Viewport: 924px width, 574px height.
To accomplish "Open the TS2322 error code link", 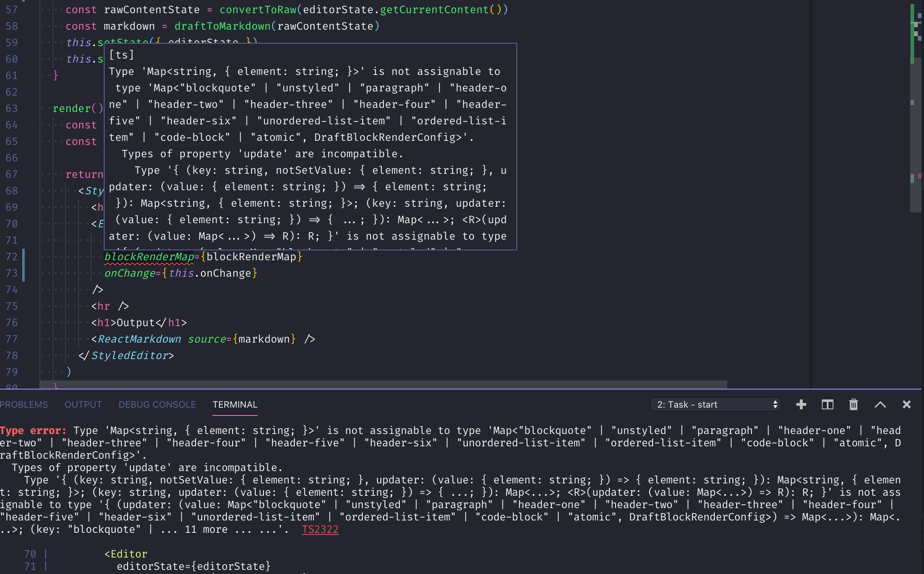I will click(x=320, y=530).
